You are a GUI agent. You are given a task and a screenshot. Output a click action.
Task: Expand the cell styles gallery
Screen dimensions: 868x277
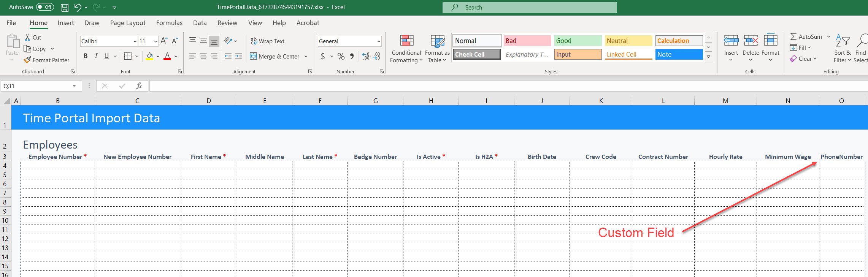708,57
